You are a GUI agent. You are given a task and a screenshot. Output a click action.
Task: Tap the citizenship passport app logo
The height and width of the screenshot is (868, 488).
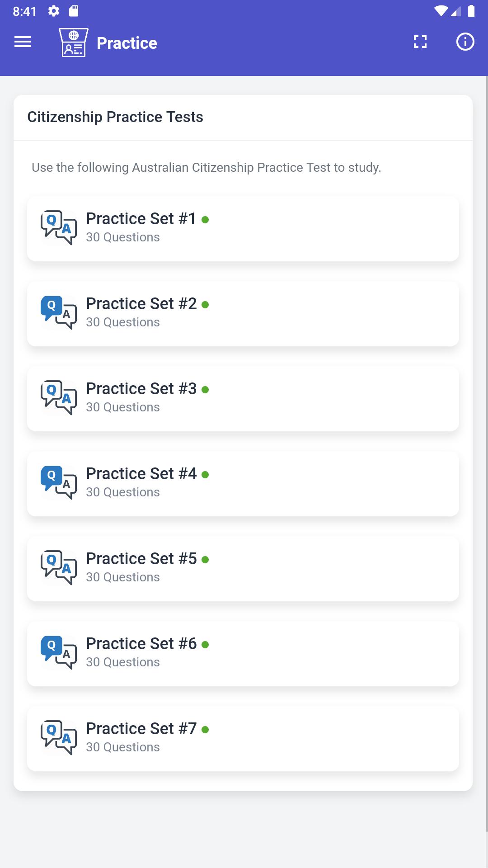click(x=74, y=42)
